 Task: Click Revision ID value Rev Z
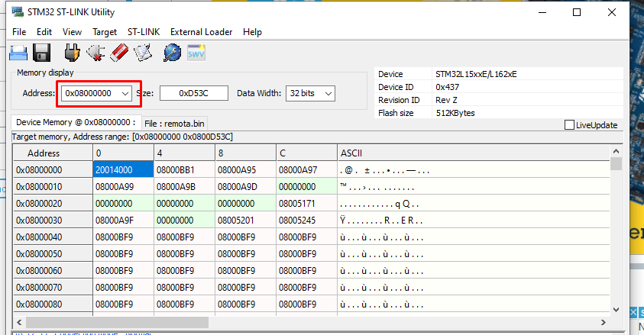click(446, 100)
